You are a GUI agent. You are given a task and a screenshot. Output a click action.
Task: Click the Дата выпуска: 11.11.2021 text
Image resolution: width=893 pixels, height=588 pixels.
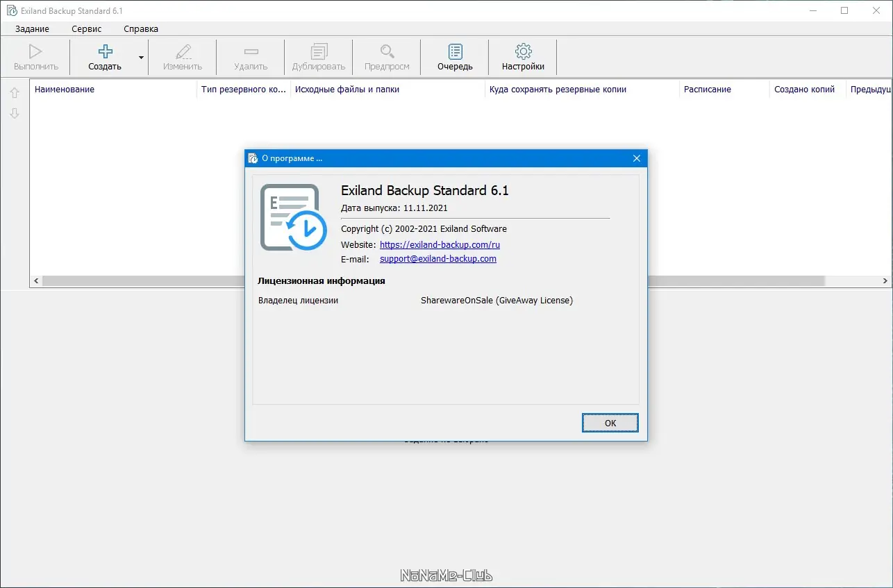394,208
